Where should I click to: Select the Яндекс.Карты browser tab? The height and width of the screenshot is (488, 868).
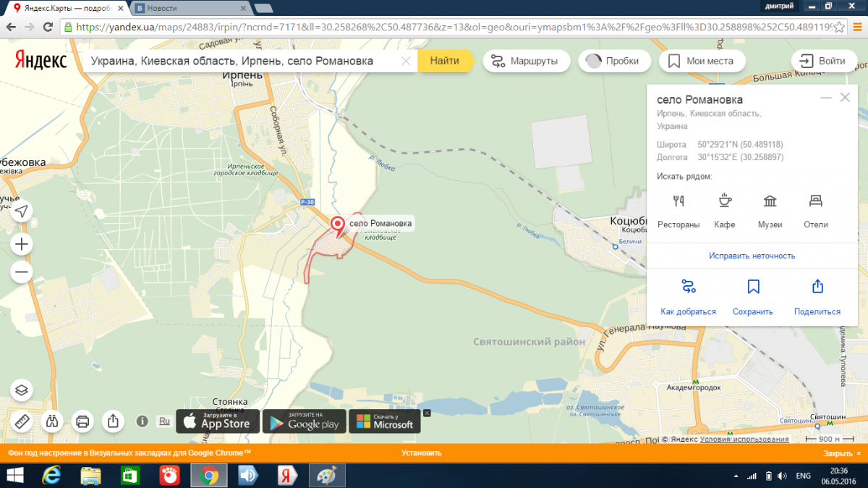point(67,8)
